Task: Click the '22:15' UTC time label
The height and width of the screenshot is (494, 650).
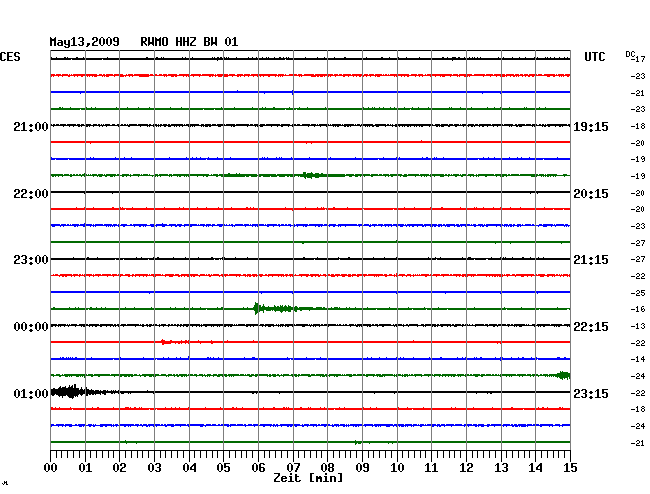Action: (591, 327)
